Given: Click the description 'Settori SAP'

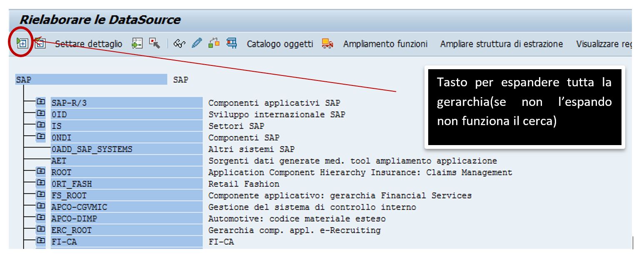Looking at the screenshot, I should point(236,126).
